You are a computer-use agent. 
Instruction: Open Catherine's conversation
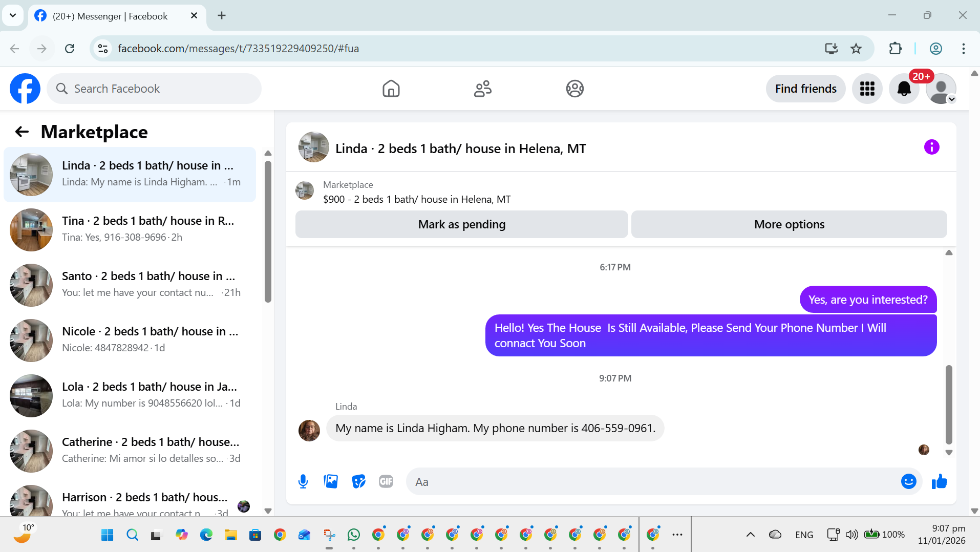pos(130,451)
